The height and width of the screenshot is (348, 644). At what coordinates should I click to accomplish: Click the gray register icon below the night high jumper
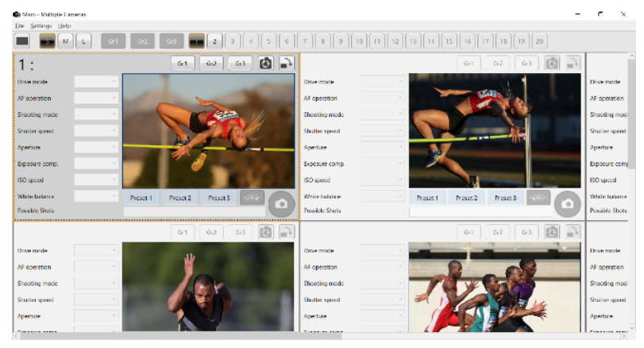(x=538, y=198)
